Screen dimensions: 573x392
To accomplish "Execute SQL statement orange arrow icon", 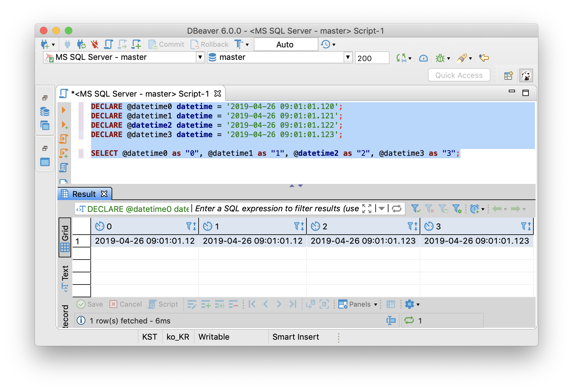I will 64,110.
